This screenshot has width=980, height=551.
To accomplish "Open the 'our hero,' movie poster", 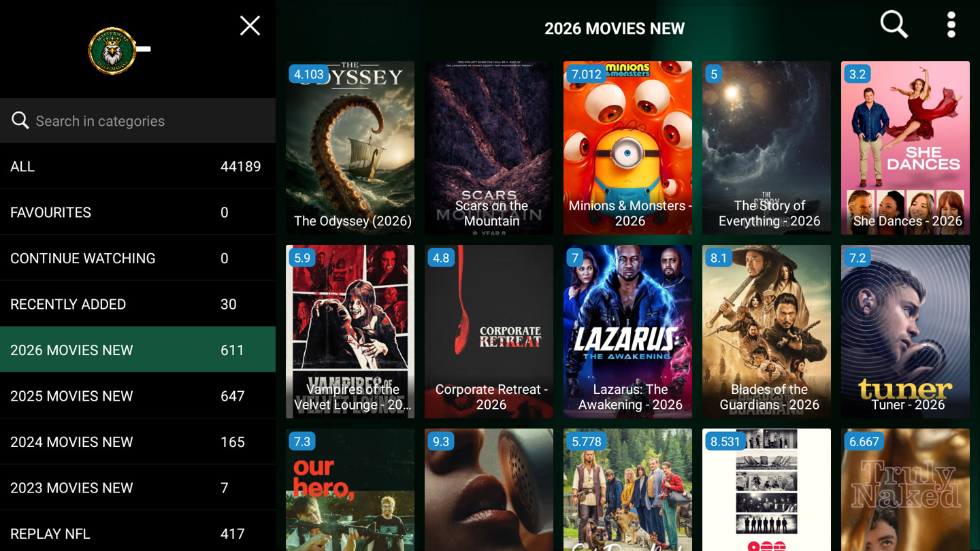I will (x=350, y=490).
